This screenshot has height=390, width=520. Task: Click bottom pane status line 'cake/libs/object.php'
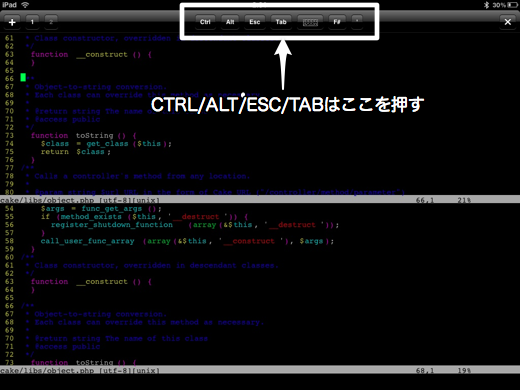point(47,370)
